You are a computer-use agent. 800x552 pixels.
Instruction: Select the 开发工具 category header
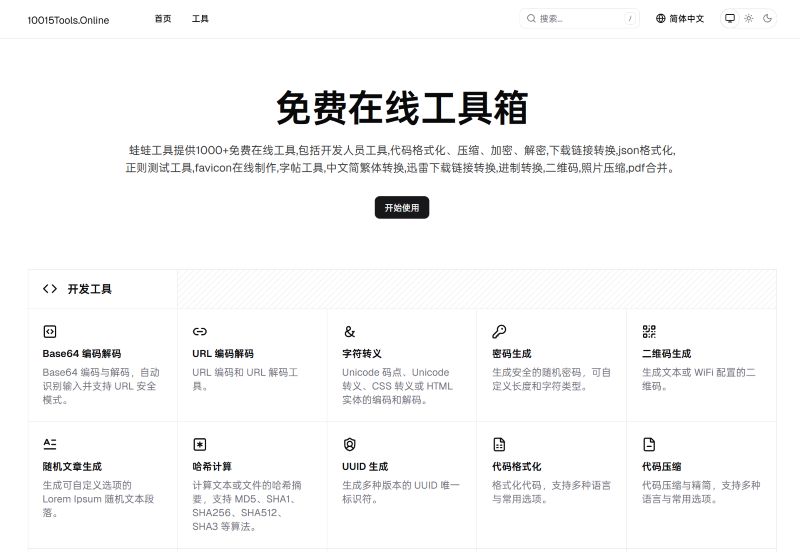(89, 289)
